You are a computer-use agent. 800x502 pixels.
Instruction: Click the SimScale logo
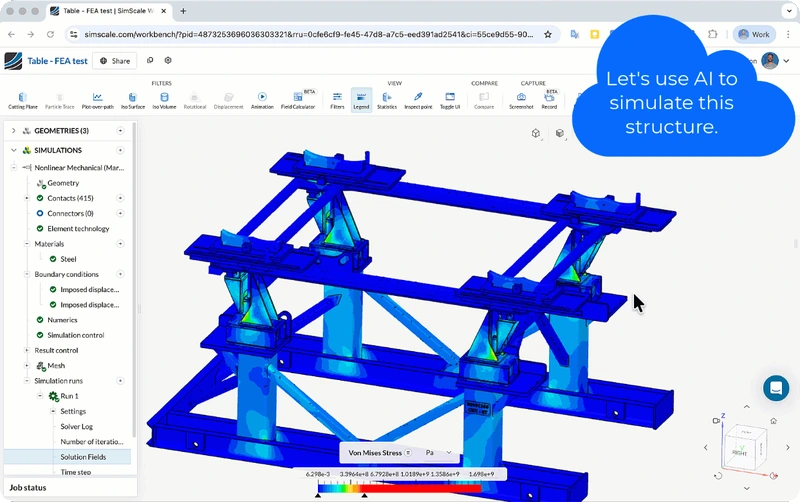pos(13,61)
